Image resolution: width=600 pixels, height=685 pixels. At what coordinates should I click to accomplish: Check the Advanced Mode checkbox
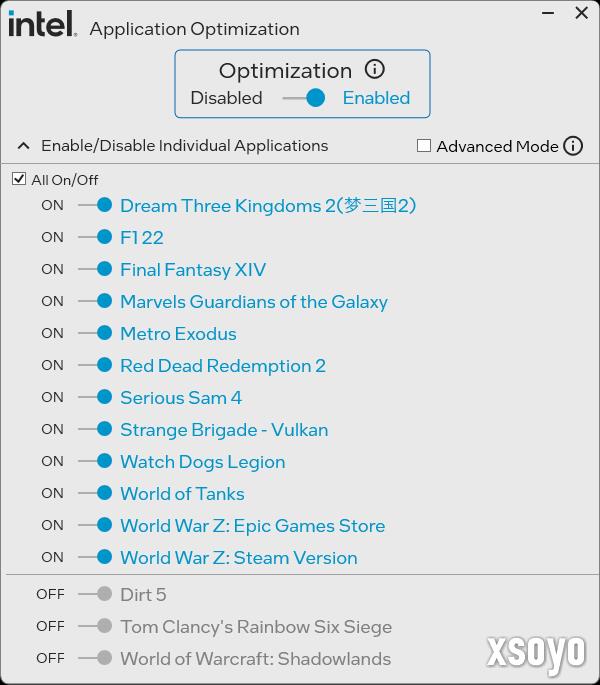point(423,145)
